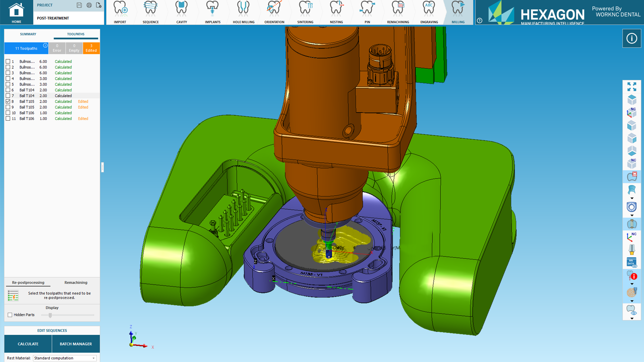
Task: Filter toolpaths by 3 Edited
Action: pos(91,48)
